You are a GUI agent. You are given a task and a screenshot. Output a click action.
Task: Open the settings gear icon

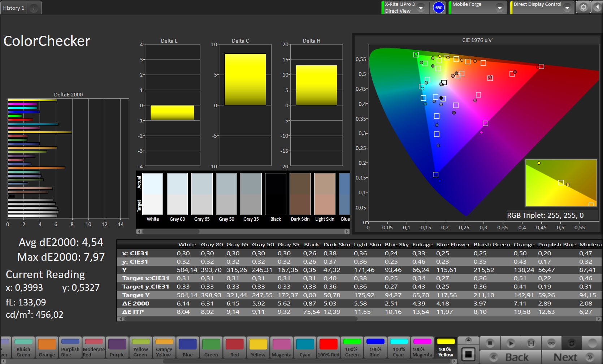pyautogui.click(x=583, y=7)
